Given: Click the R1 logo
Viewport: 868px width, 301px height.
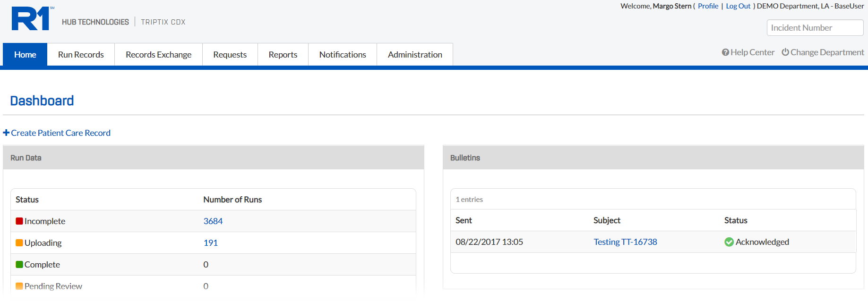Looking at the screenshot, I should [x=31, y=19].
